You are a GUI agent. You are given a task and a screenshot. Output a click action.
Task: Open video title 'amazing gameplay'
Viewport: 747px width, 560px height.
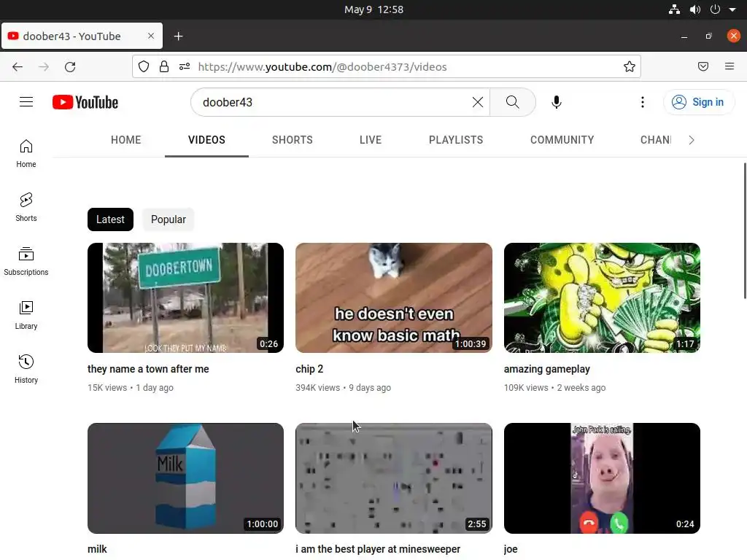pos(547,369)
